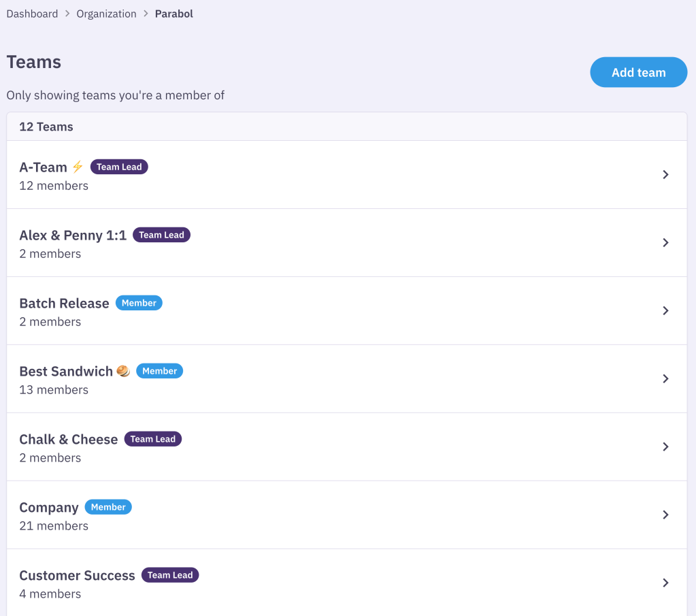Screen dimensions: 696x616
Task: Click Member badge on Best Sandwich
Action: click(159, 370)
